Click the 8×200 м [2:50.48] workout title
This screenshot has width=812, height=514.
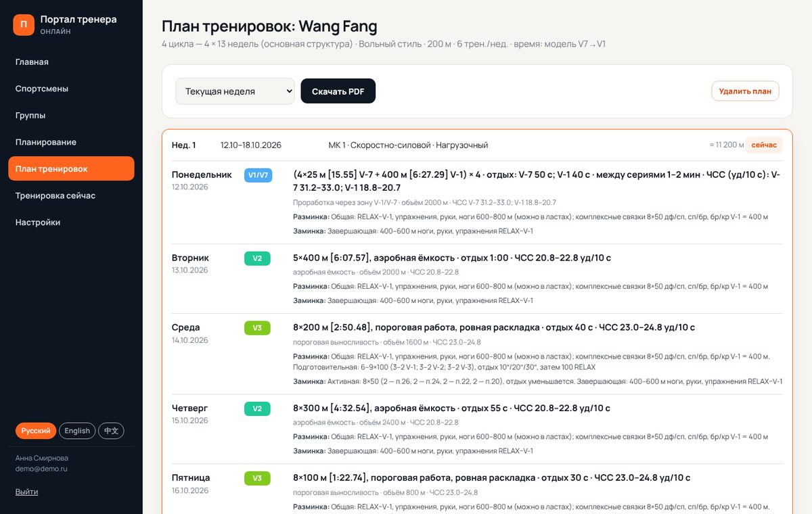pos(494,327)
